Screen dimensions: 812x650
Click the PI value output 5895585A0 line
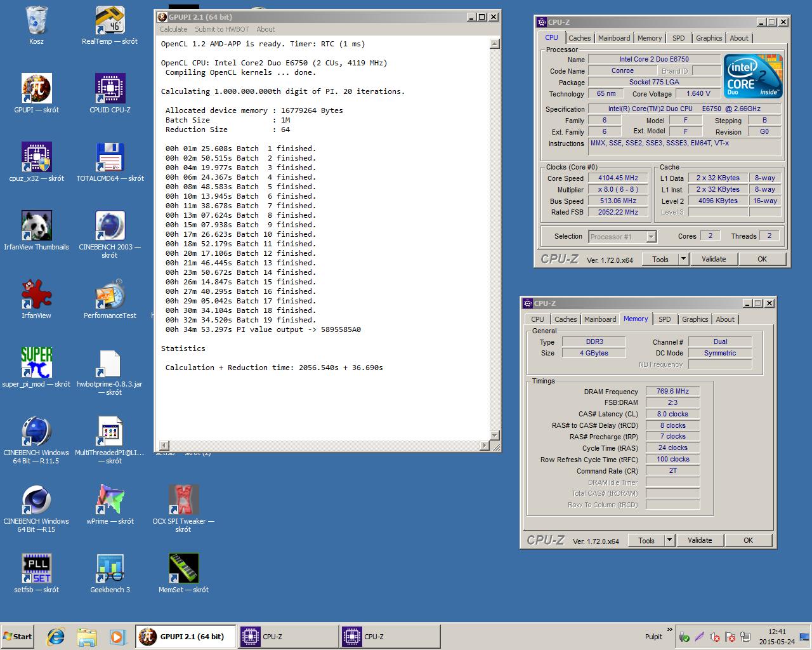click(263, 329)
